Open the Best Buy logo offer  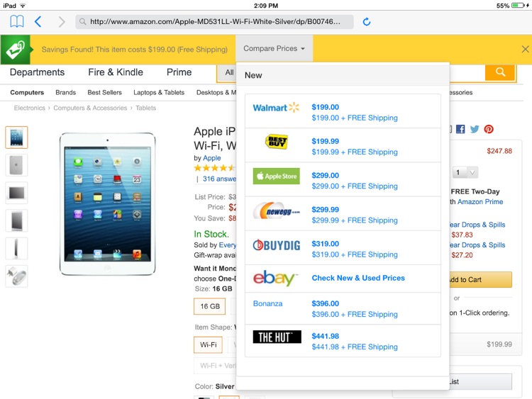click(x=276, y=142)
